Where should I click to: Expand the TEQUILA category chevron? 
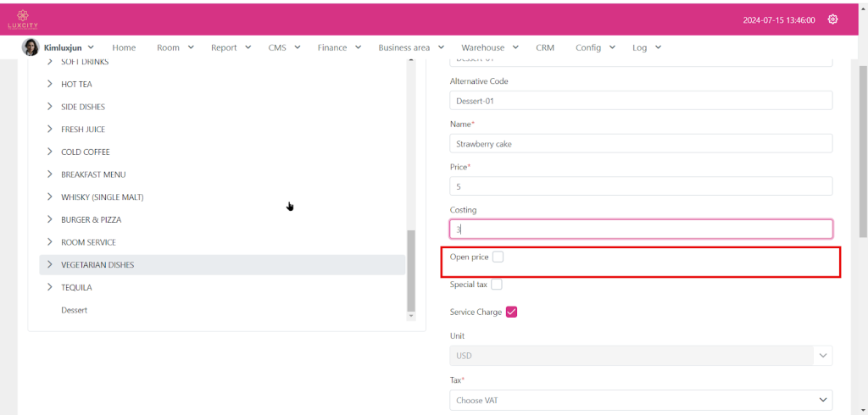pyautogui.click(x=50, y=287)
